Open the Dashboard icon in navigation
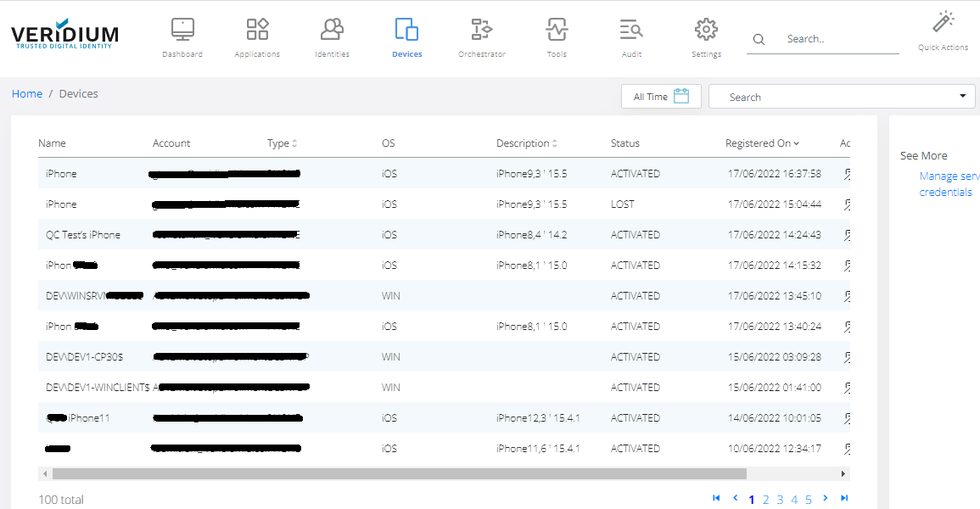 click(182, 30)
